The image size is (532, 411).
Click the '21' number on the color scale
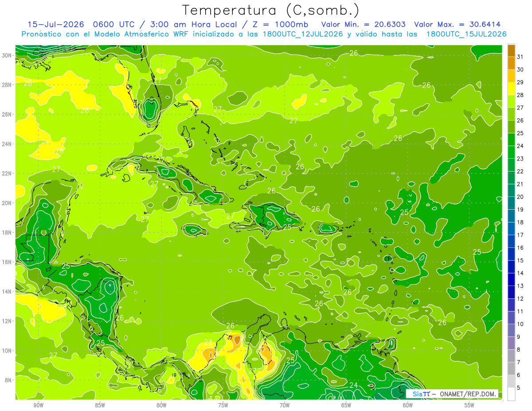coord(520,184)
